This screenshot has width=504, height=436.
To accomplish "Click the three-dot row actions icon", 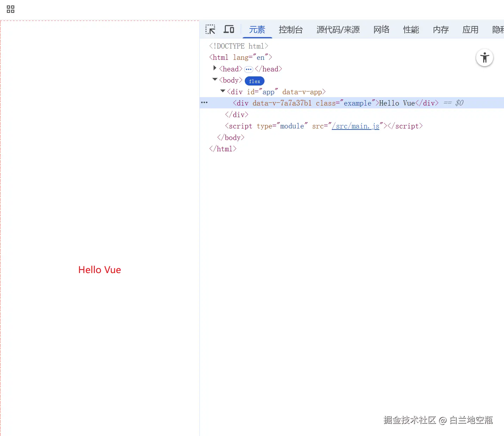I will (x=204, y=103).
